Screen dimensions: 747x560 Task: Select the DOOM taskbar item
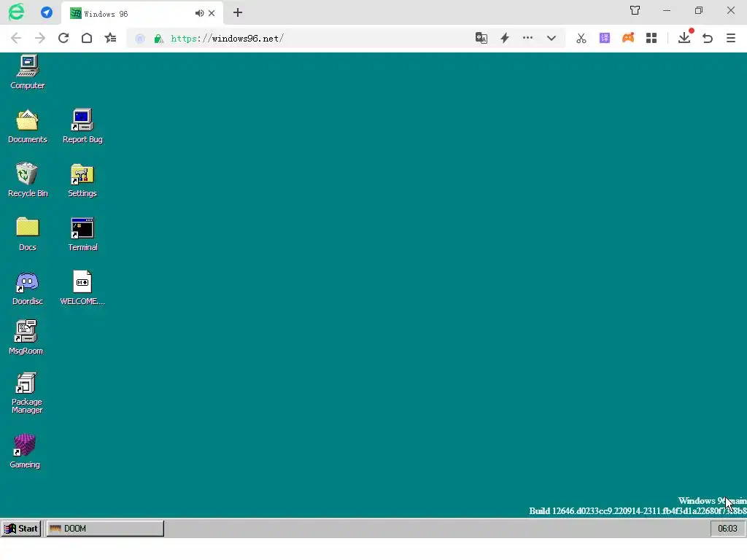[105, 529]
